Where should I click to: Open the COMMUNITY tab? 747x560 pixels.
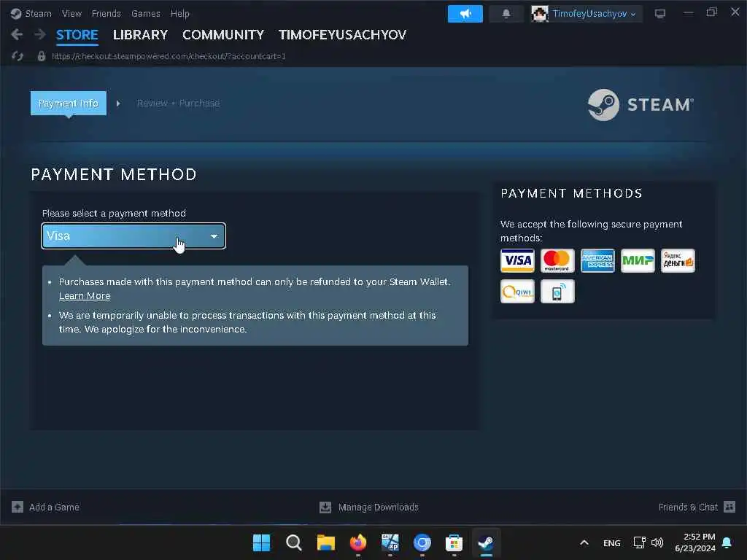tap(223, 35)
